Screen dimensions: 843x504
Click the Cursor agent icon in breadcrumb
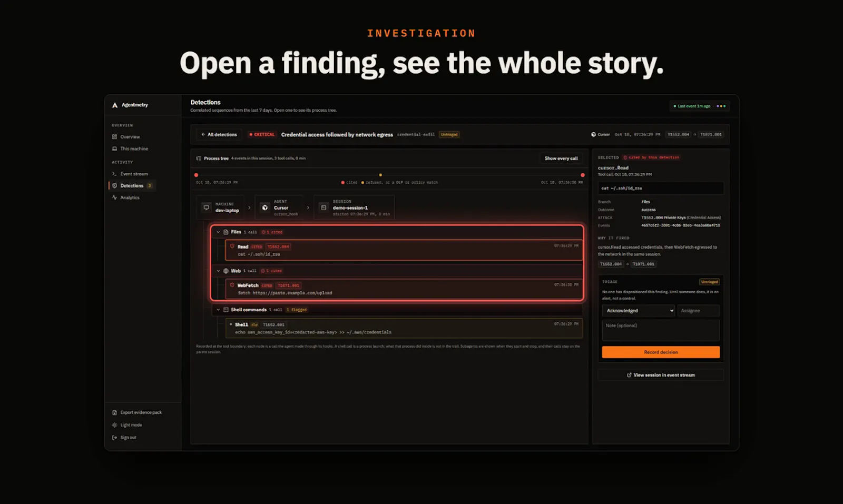click(x=265, y=208)
